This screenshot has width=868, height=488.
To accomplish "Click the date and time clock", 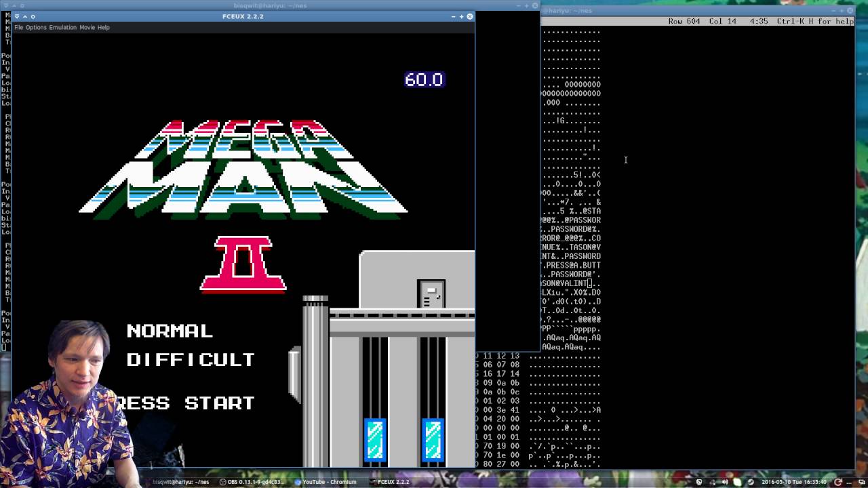I will 794,482.
